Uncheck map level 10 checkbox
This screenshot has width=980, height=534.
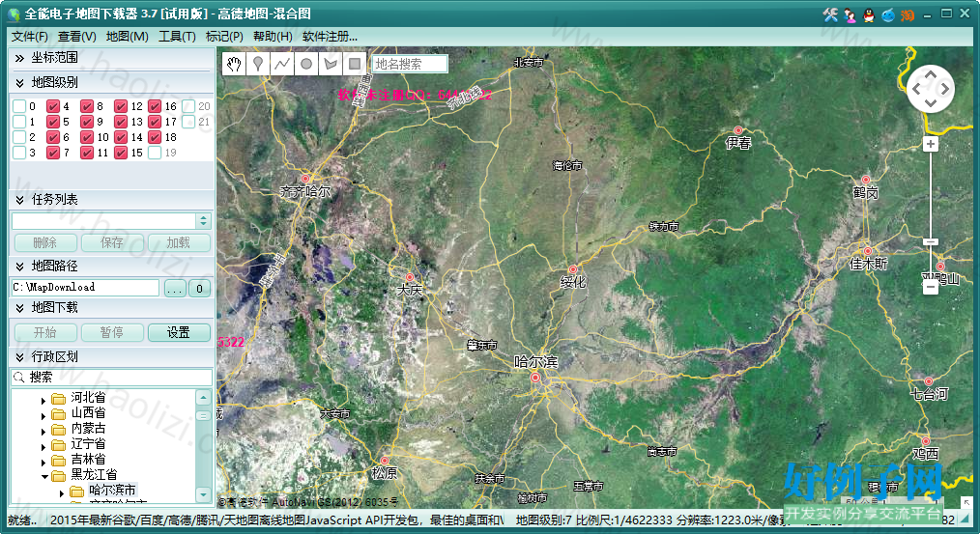(x=87, y=137)
